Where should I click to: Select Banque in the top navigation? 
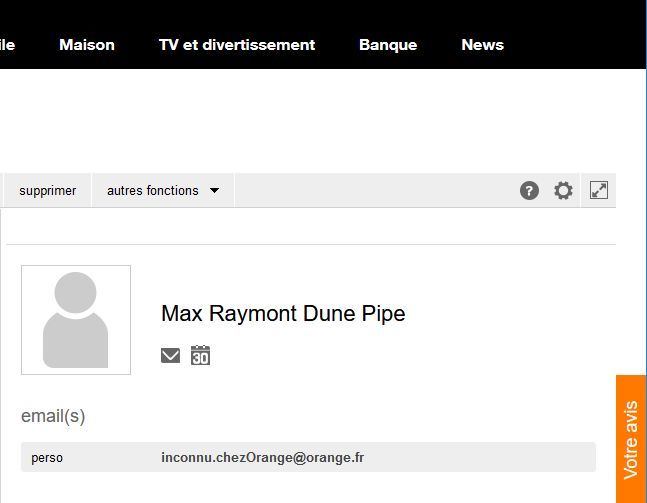[388, 45]
